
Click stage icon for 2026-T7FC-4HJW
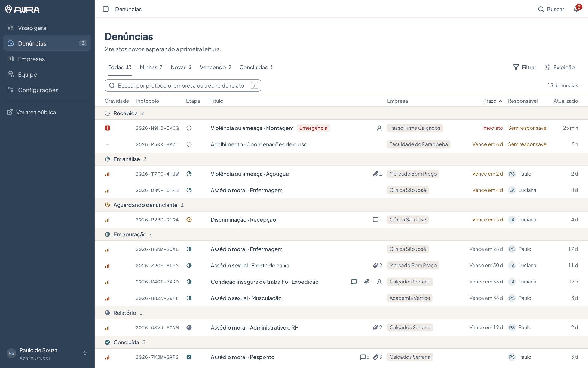click(189, 174)
